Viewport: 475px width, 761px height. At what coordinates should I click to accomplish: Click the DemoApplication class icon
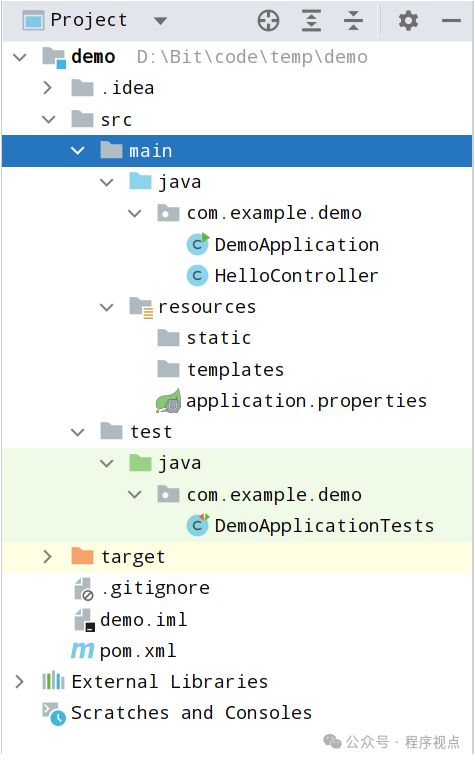(x=197, y=244)
